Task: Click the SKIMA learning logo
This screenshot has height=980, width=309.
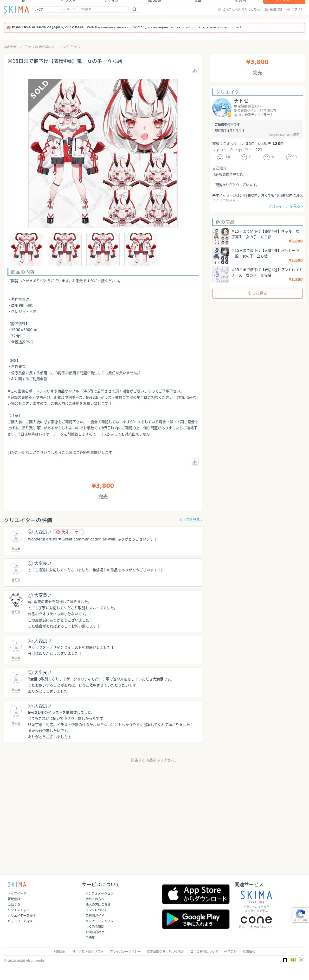Action: click(x=256, y=897)
